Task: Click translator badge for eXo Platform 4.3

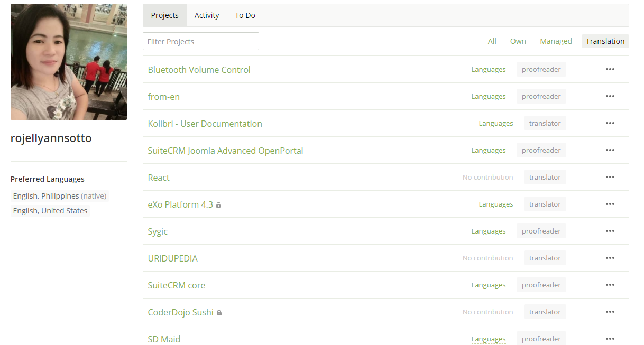Action: [x=545, y=204]
